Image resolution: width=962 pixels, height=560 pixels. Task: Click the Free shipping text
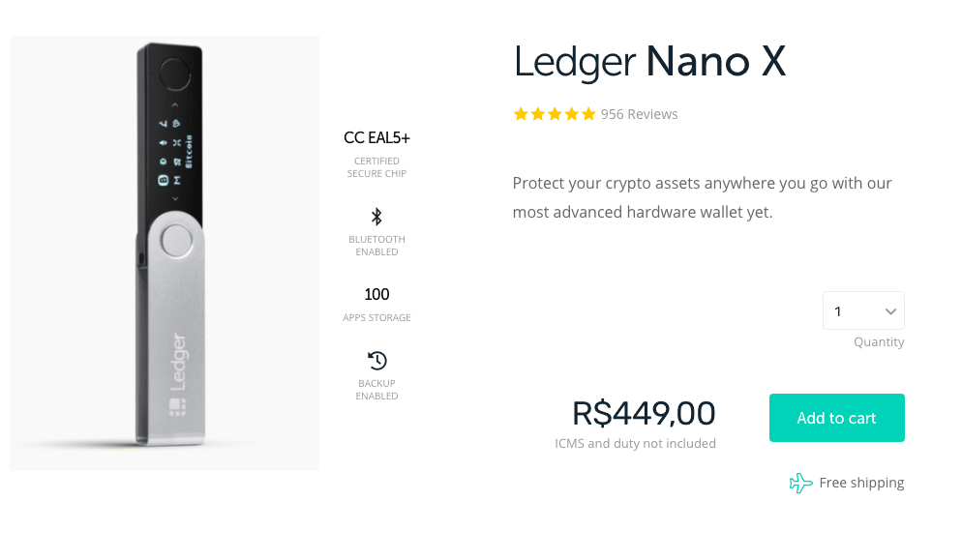coord(861,483)
